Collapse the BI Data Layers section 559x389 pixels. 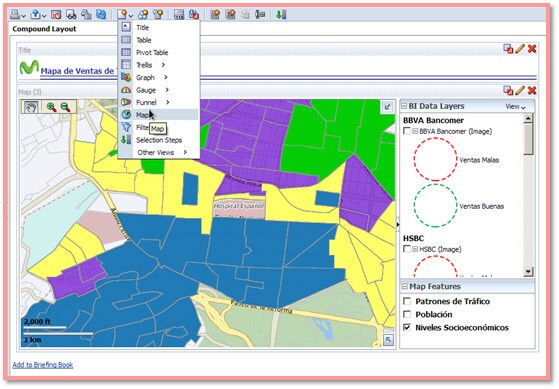click(x=404, y=106)
